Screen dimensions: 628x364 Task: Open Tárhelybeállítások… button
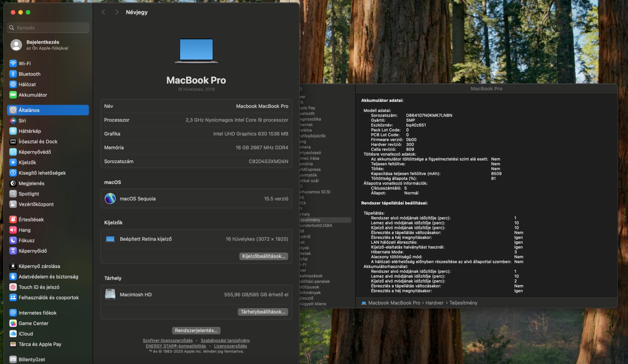263,312
